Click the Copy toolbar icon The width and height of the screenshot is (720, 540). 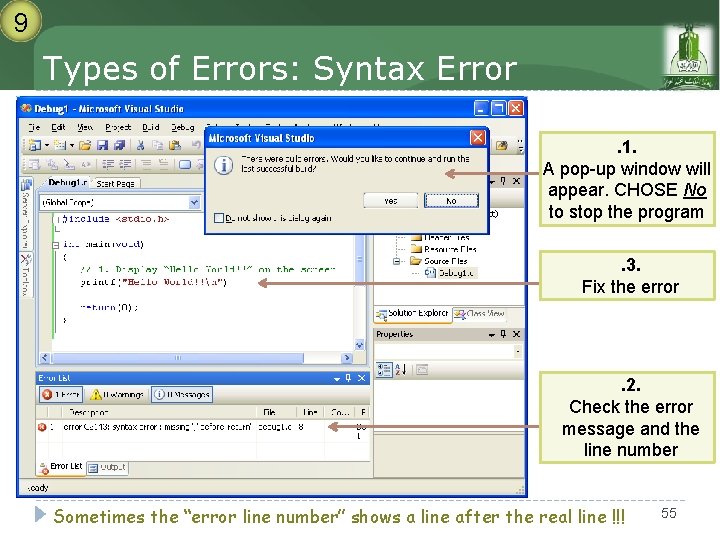click(158, 146)
